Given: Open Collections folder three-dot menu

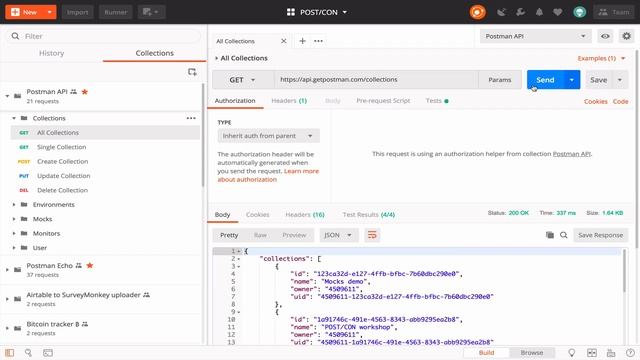Looking at the screenshot, I should point(191,118).
